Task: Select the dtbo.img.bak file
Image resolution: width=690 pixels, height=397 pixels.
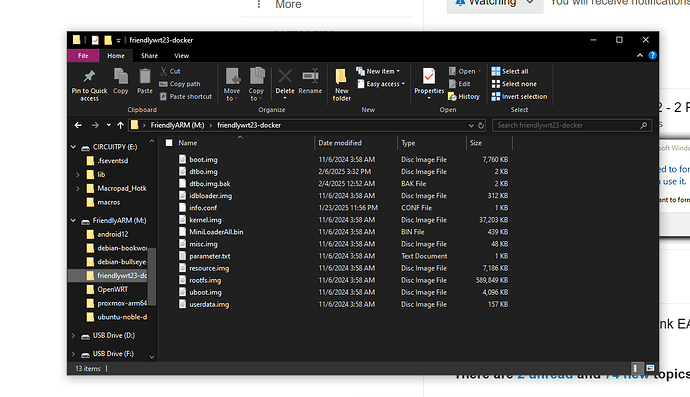Action: click(205, 184)
